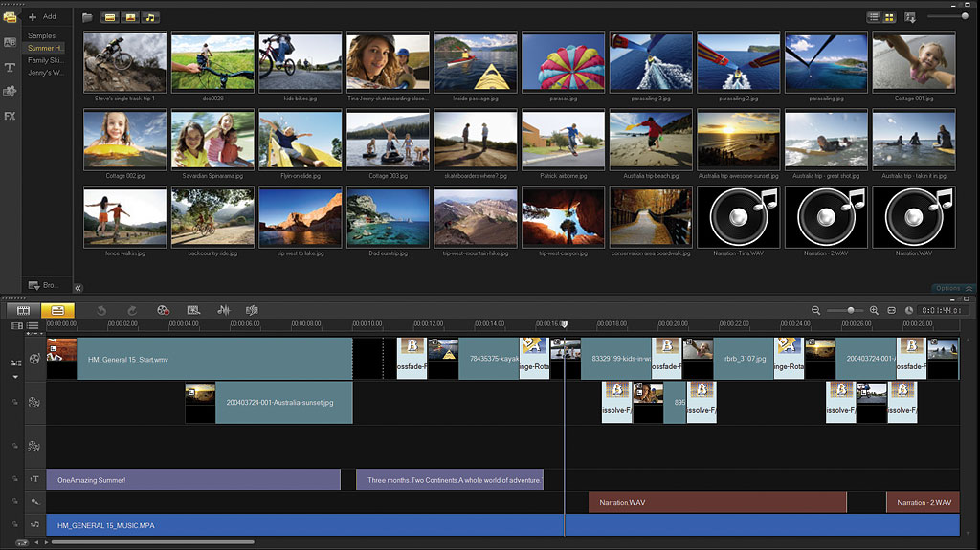Toggle audio files filter in library
The image size is (980, 550).
tap(150, 17)
